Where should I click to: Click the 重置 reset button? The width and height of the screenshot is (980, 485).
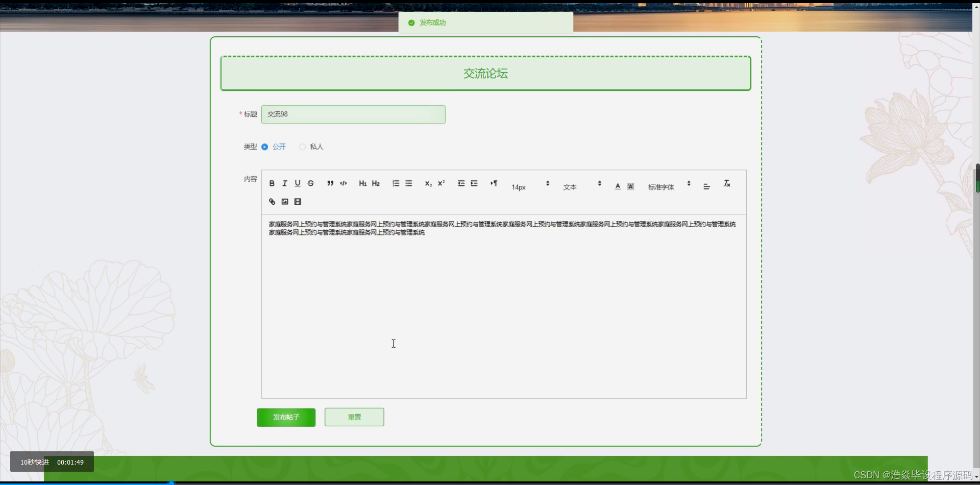pyautogui.click(x=354, y=418)
